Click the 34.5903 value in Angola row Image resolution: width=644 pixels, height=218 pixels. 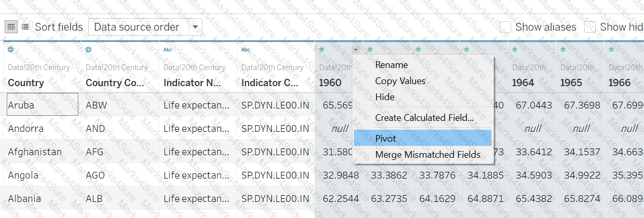tap(534, 175)
